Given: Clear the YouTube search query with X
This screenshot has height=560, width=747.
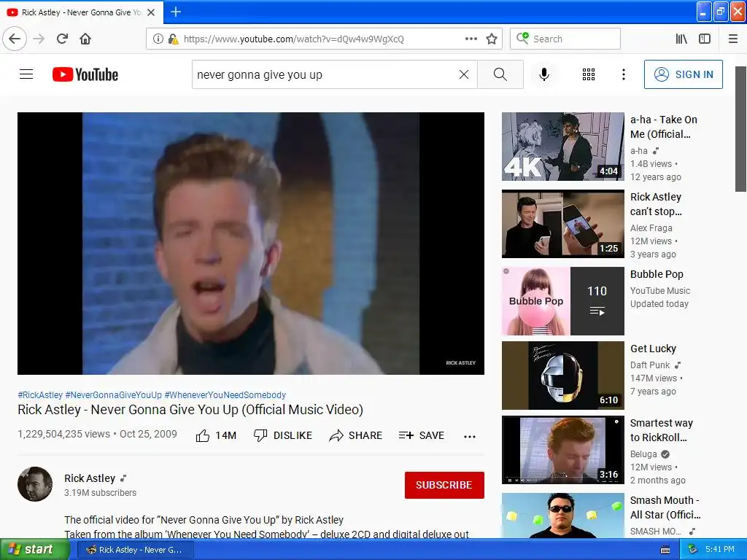Looking at the screenshot, I should [463, 74].
